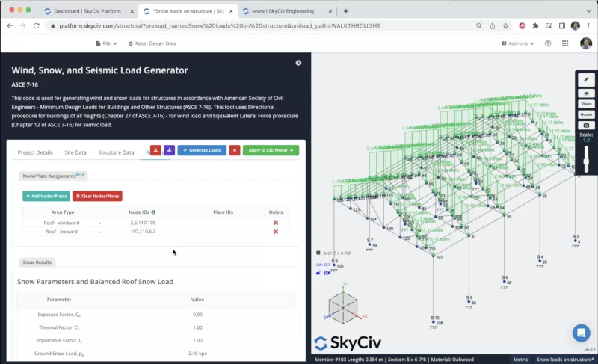Open the Views button in viewport toolbar

[x=586, y=104]
